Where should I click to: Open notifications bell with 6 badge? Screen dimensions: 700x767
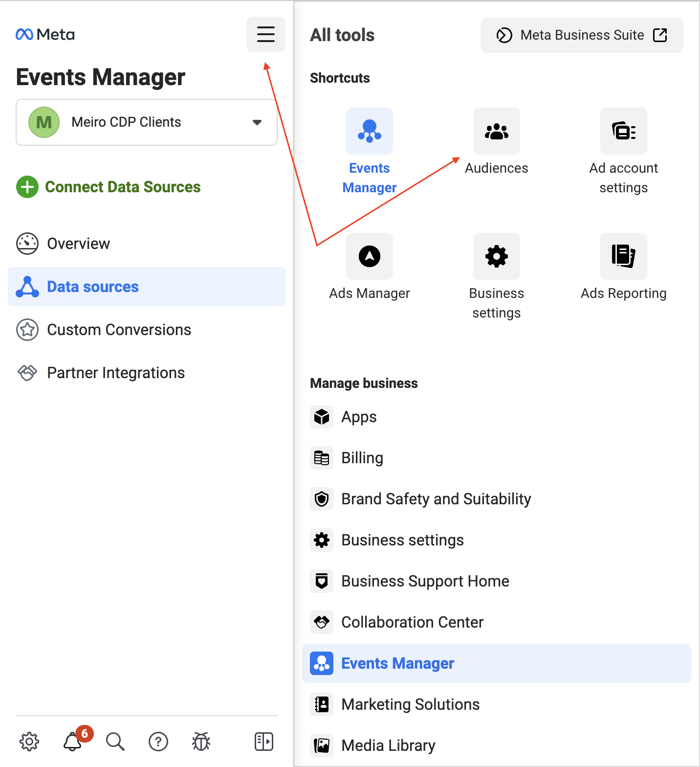pos(73,742)
